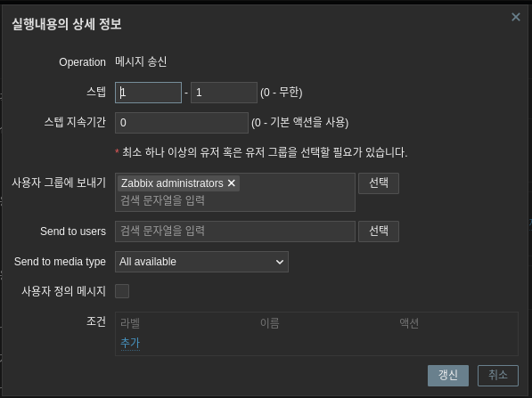Click the 이름 column header
Viewport: 532px width, 398px height.
click(x=270, y=323)
